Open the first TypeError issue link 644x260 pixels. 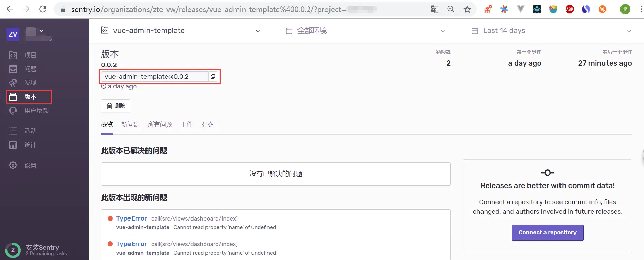click(132, 218)
